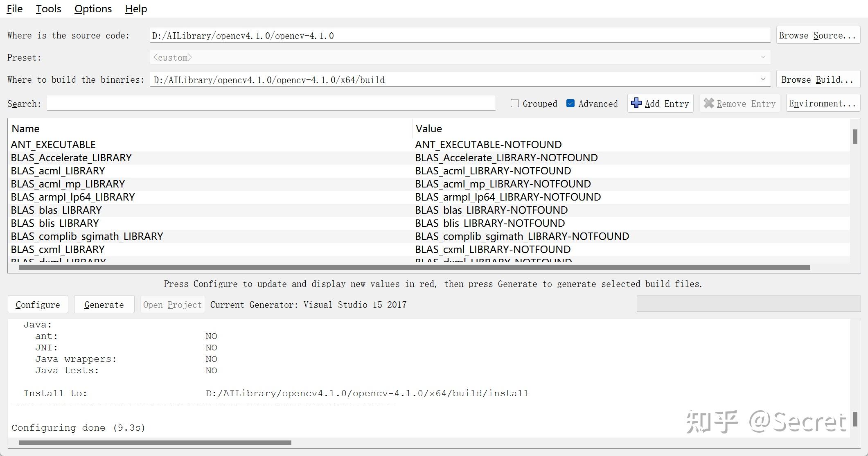
Task: Click the red Remove Entry icon
Action: tap(709, 103)
